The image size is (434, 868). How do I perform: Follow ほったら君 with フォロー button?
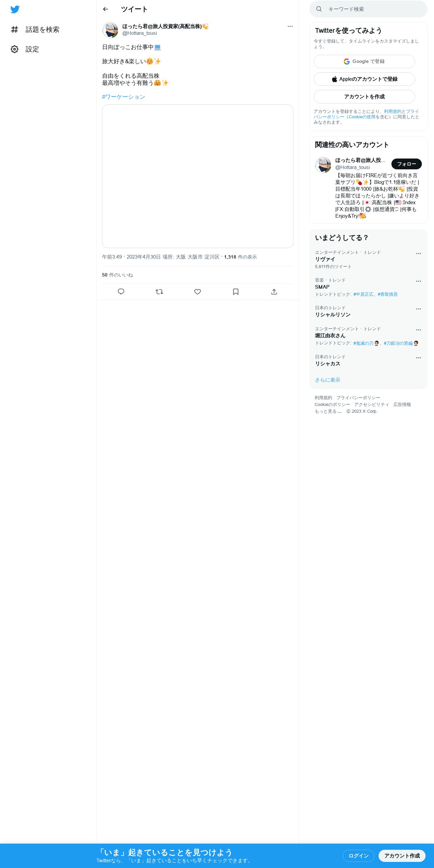tap(407, 164)
